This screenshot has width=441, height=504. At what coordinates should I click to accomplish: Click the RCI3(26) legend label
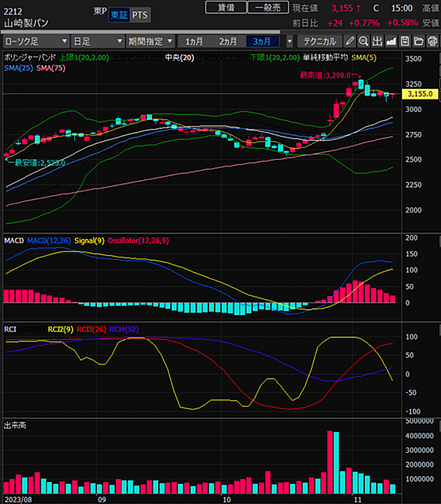click(x=92, y=329)
